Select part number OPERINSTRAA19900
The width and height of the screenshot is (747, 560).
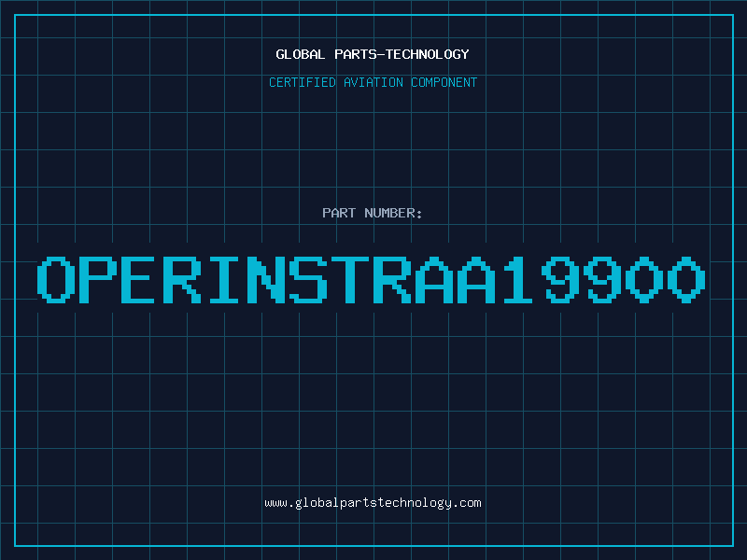point(371,279)
